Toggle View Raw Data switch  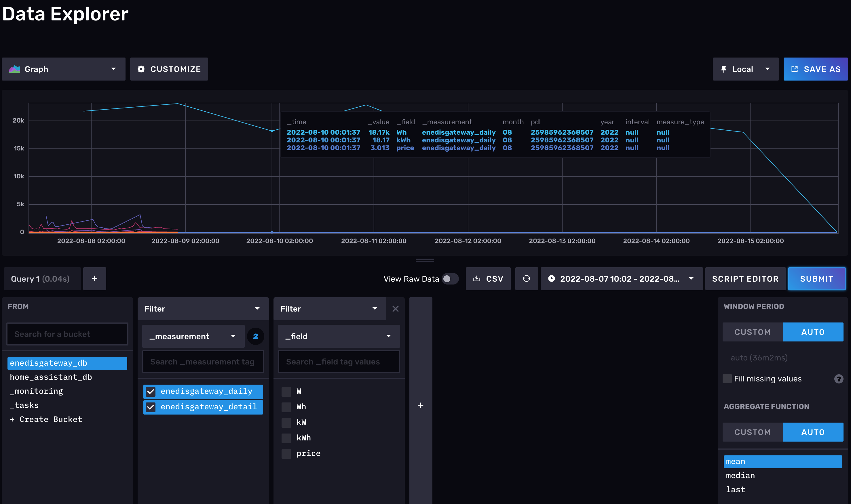pos(450,279)
